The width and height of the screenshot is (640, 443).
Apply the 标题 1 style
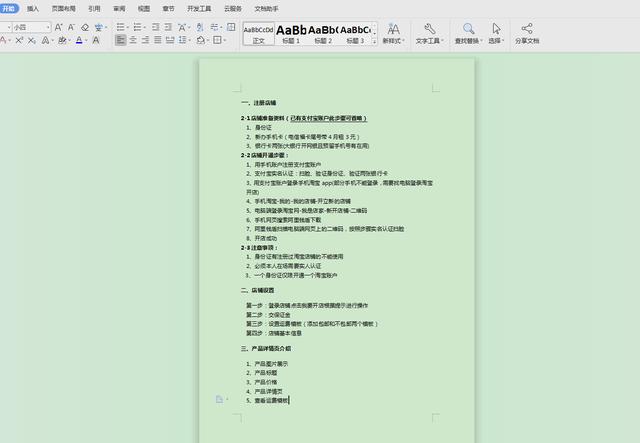click(x=291, y=34)
